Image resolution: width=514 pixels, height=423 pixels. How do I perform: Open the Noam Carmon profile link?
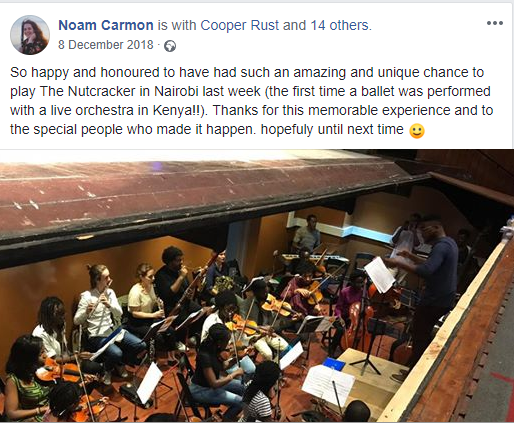pyautogui.click(x=106, y=25)
